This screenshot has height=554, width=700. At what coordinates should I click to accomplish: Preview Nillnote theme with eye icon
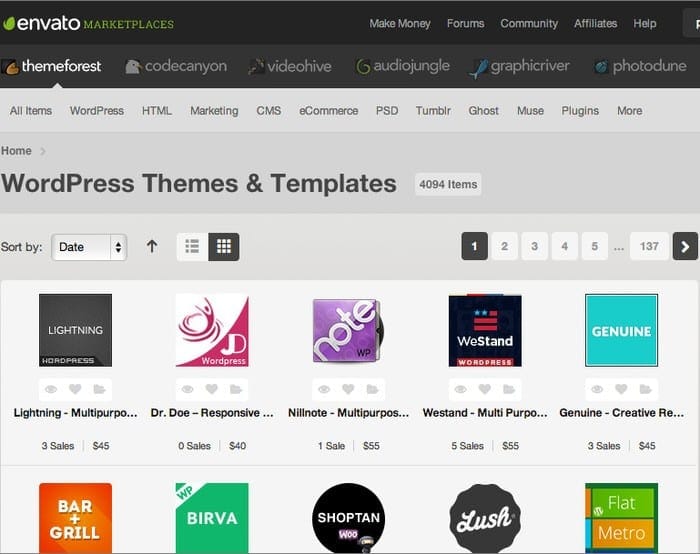[324, 389]
